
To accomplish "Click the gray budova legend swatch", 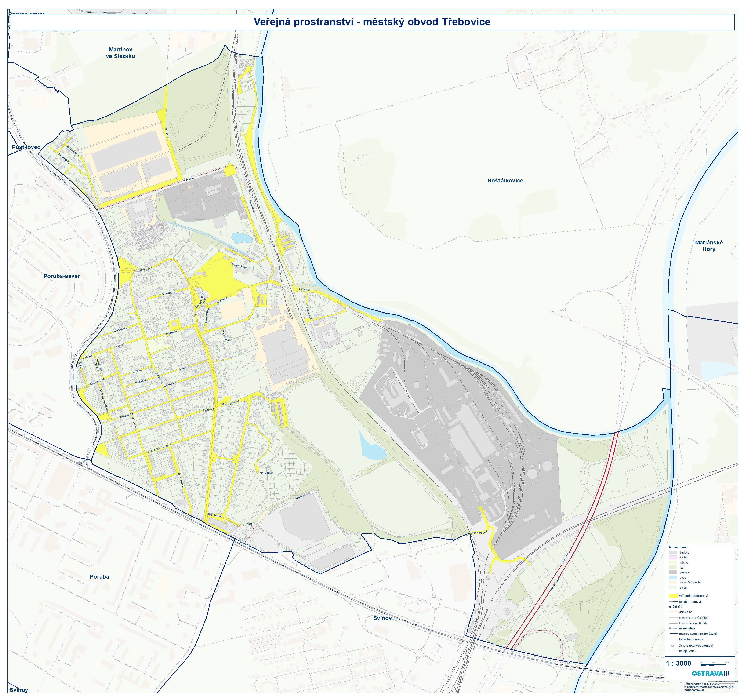I will tap(673, 553).
